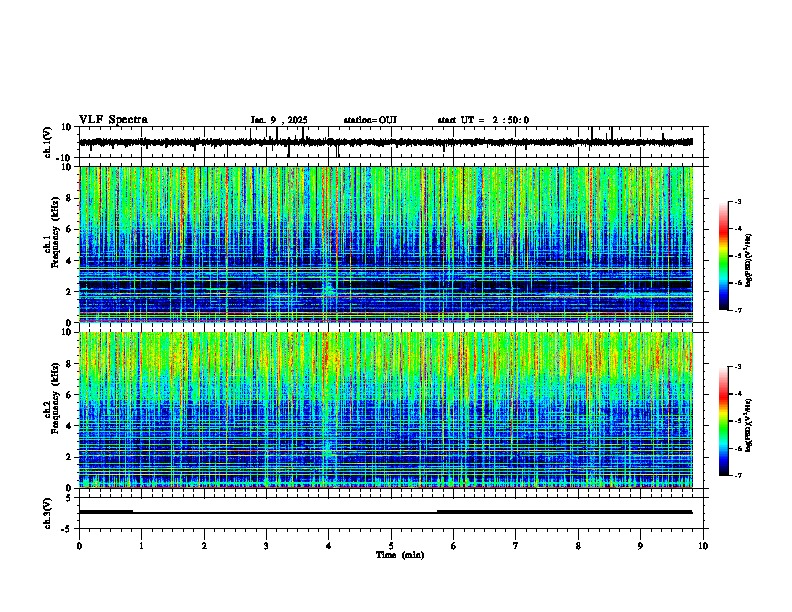Select the date text "Jan. 9, 2025"

(x=279, y=120)
